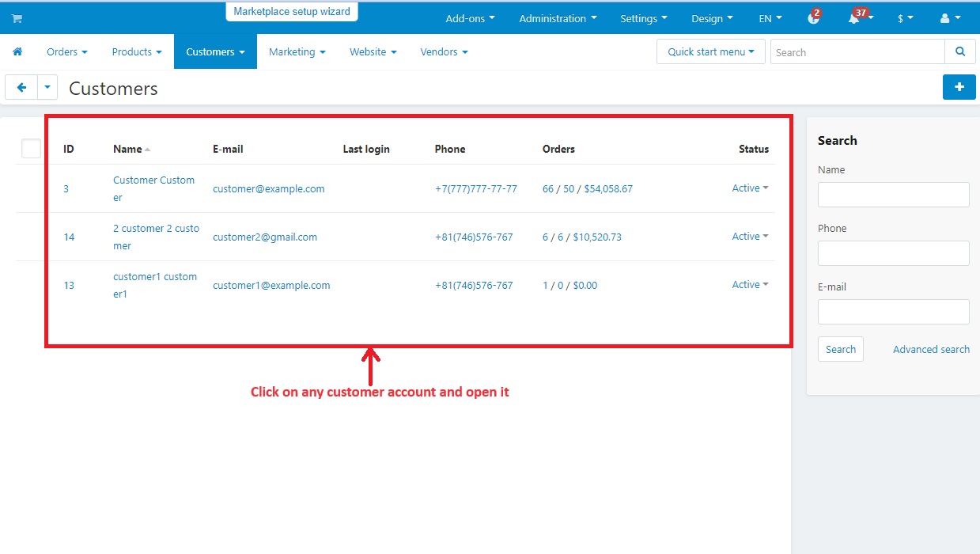
Task: Open the Add-ons menu
Action: [x=470, y=18]
